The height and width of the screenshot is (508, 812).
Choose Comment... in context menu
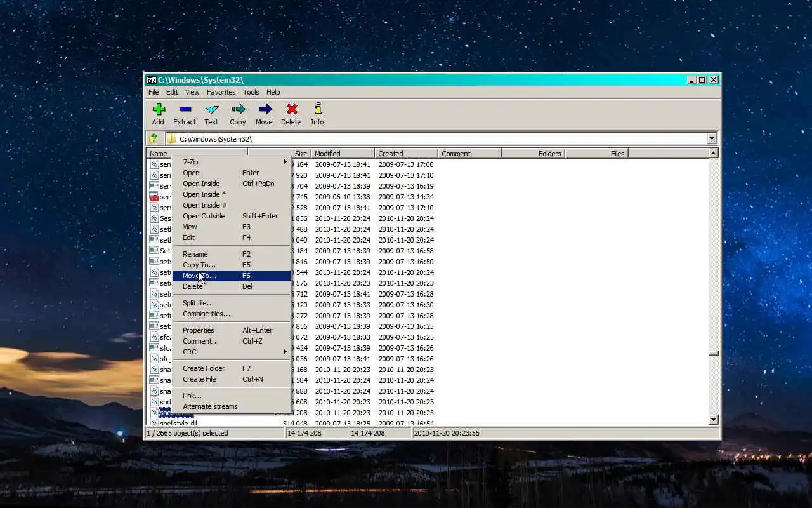[232, 341]
